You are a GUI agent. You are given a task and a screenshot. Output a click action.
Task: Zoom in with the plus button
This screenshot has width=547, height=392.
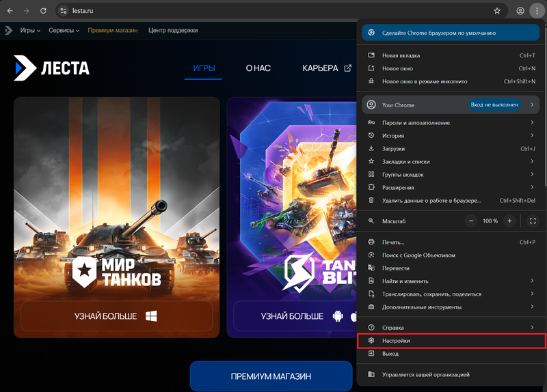click(x=509, y=221)
